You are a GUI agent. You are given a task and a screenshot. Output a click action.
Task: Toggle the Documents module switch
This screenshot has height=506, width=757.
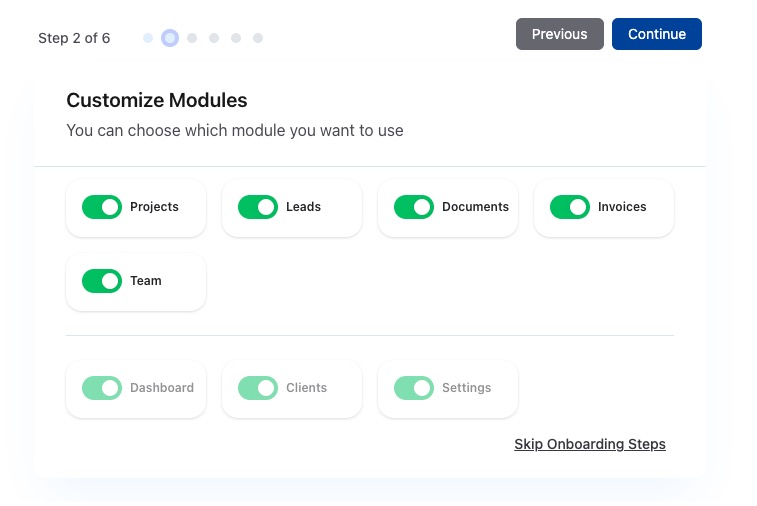(413, 207)
